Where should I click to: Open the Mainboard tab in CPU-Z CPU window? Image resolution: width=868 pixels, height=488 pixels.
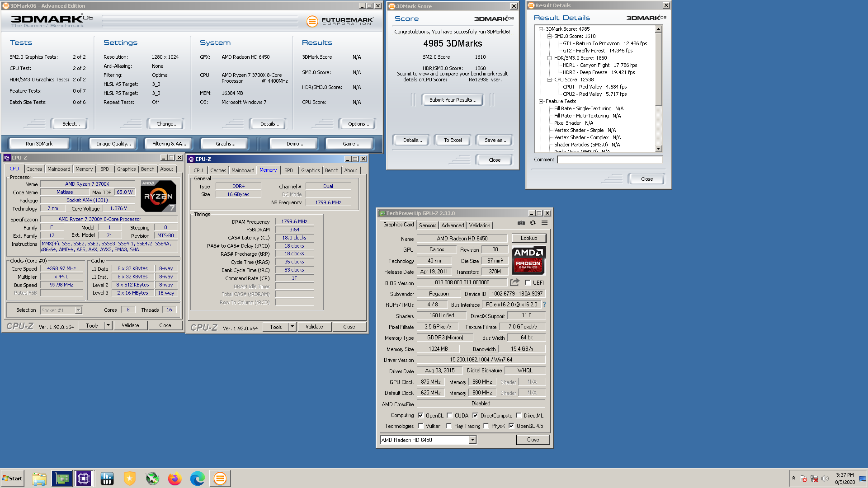point(59,169)
